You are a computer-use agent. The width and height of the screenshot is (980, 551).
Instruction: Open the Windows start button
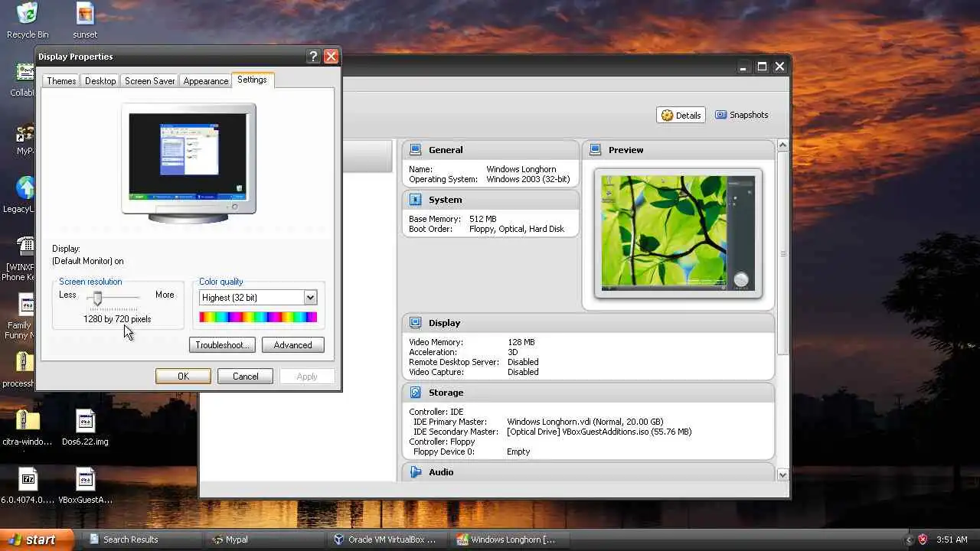tap(37, 540)
